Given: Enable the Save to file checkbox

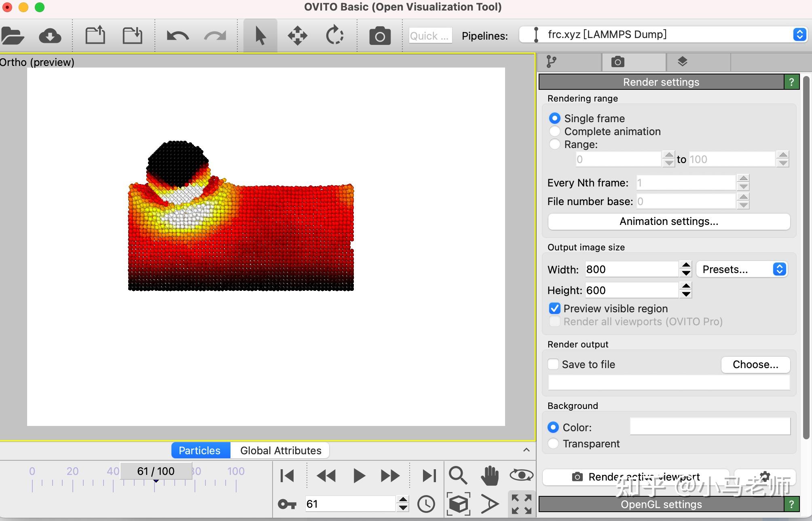Looking at the screenshot, I should point(553,364).
